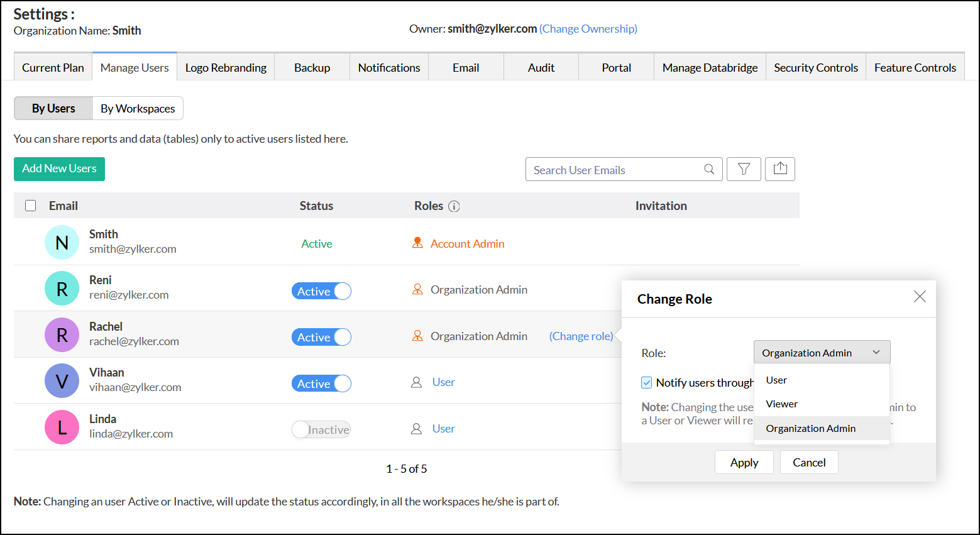This screenshot has height=535, width=980.
Task: Collapse the Role dropdown box
Action: pyautogui.click(x=822, y=353)
